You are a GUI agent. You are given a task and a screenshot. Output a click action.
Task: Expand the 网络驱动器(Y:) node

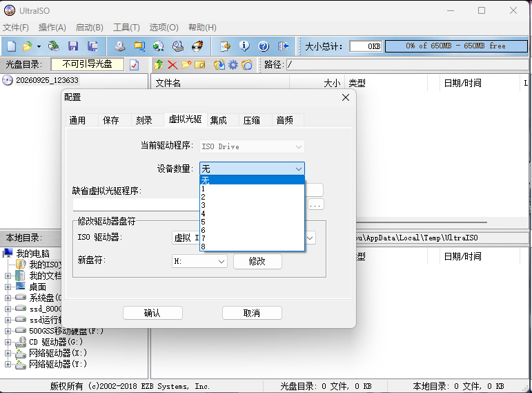click(8, 364)
